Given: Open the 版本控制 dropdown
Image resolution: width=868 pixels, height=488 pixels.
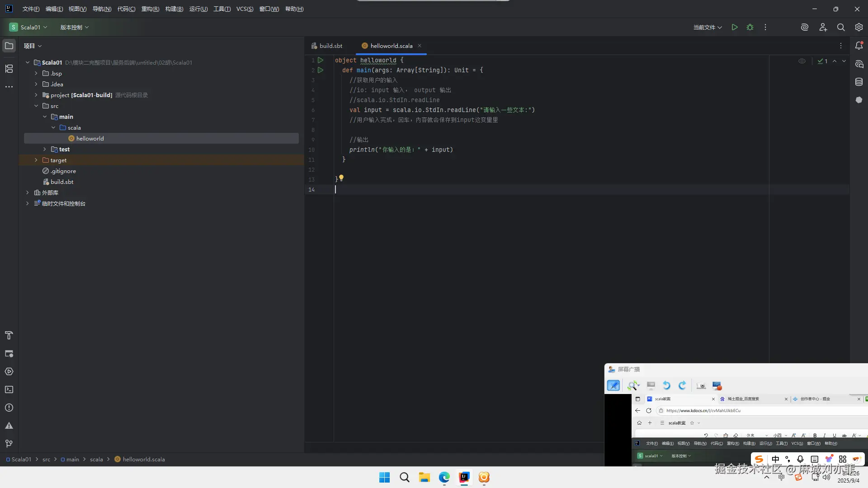Looking at the screenshot, I should (x=75, y=27).
